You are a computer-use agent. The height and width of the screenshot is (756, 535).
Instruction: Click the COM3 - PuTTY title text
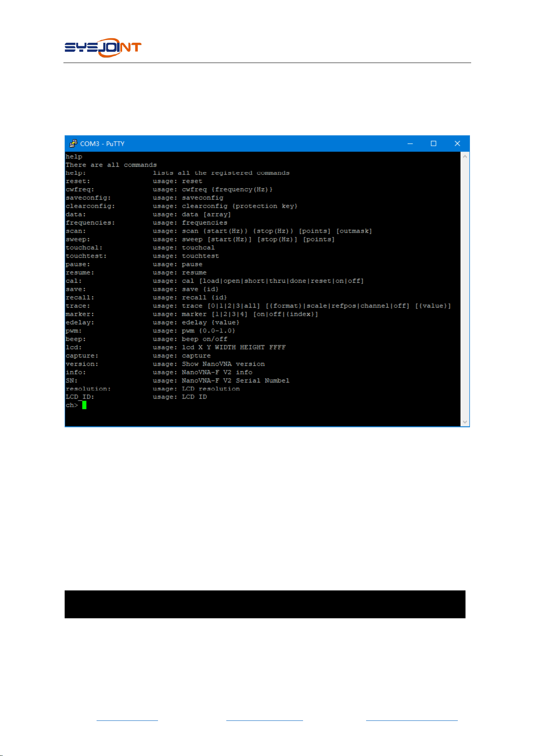(102, 144)
